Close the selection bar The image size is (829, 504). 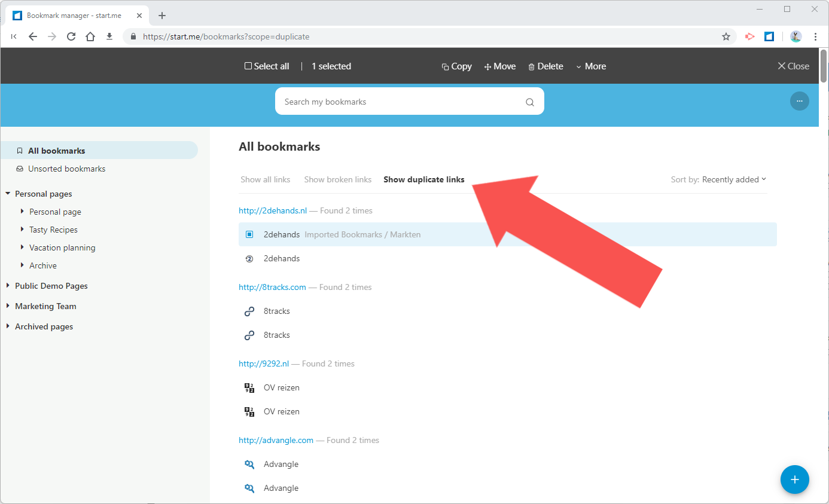[793, 66]
